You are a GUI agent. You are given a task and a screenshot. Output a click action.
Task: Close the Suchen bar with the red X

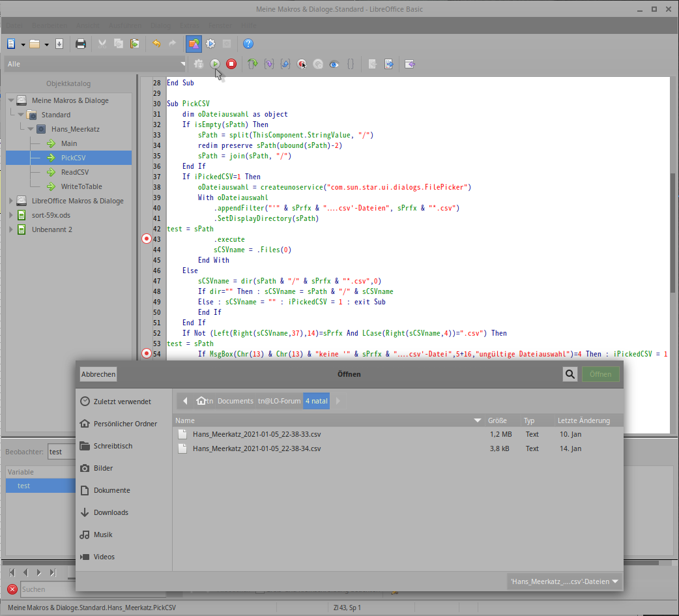[12, 589]
